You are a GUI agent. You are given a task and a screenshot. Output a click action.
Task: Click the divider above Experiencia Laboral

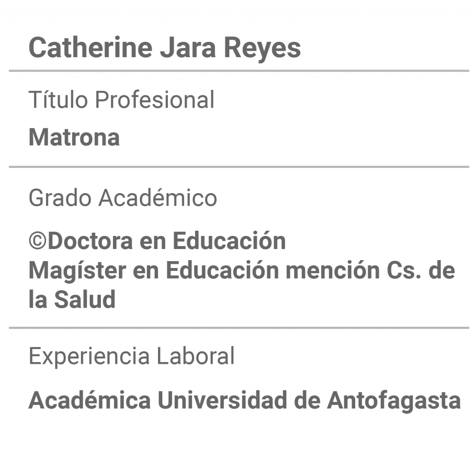(239, 328)
